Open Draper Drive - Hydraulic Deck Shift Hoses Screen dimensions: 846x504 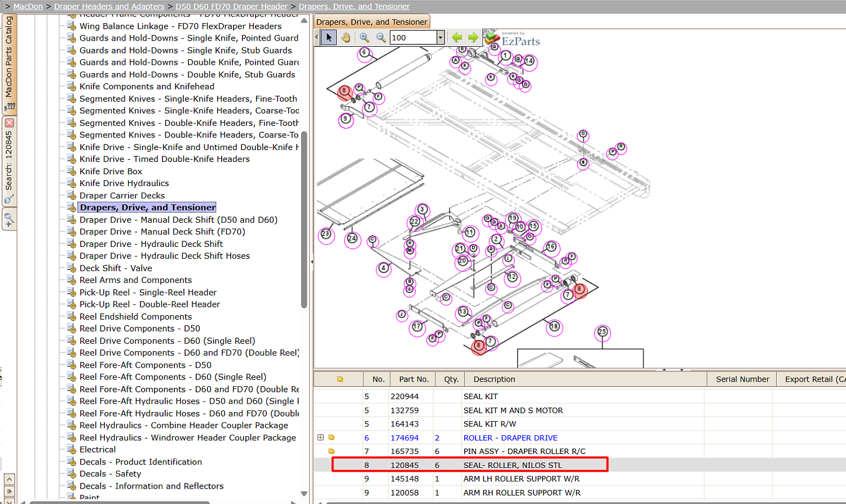click(x=165, y=256)
